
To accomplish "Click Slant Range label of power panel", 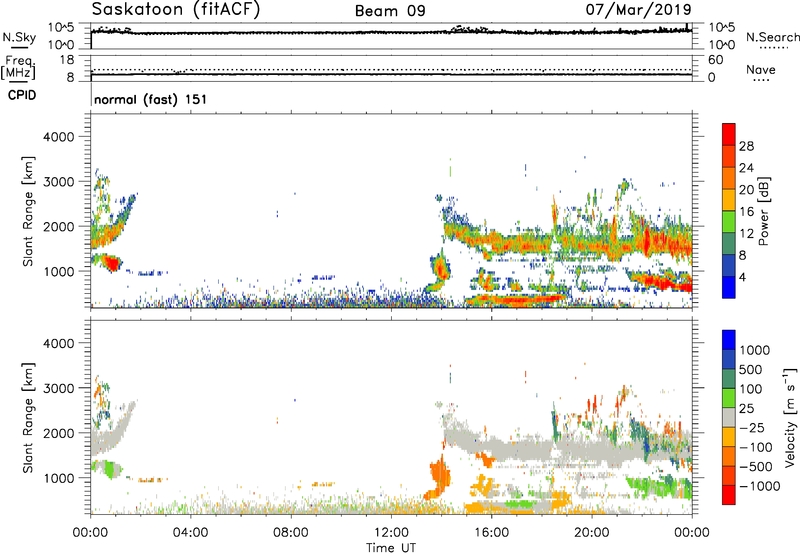I will tap(28, 212).
